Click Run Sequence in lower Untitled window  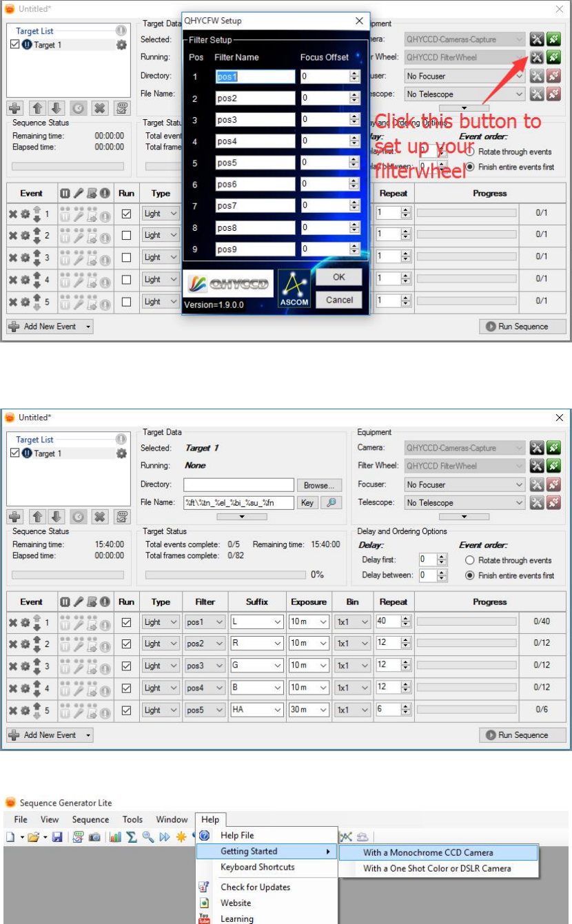point(522,735)
